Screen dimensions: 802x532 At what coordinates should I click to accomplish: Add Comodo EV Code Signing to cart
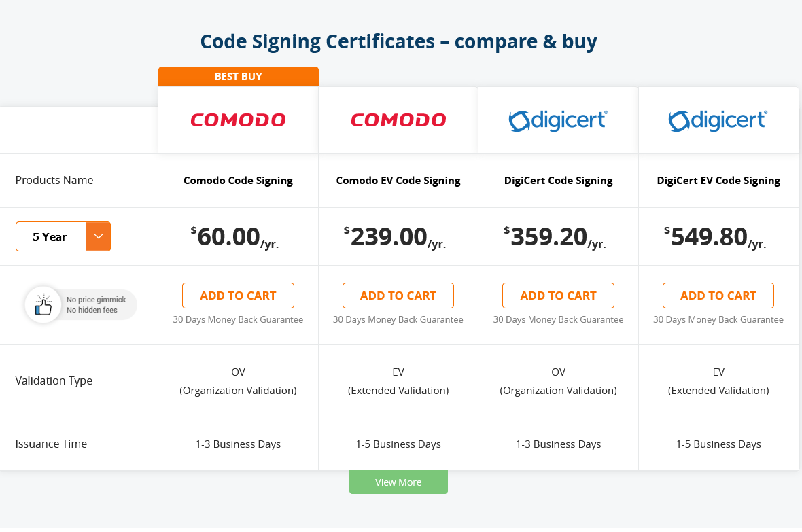pyautogui.click(x=398, y=296)
